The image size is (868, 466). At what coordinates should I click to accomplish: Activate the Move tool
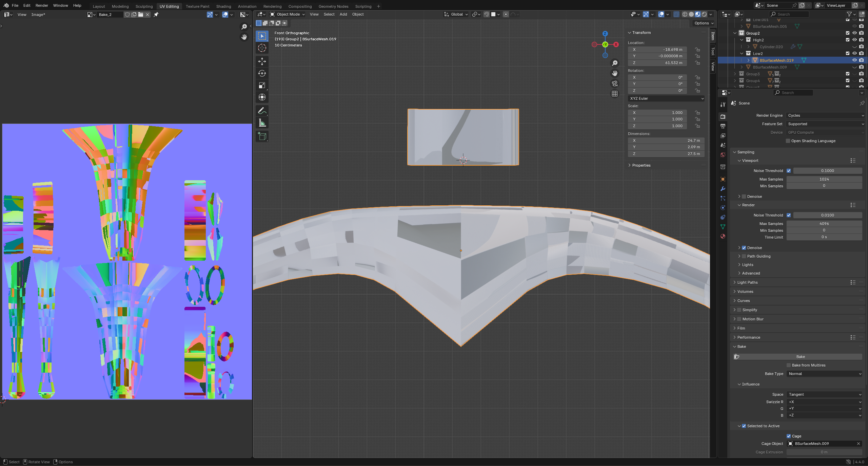coord(262,61)
